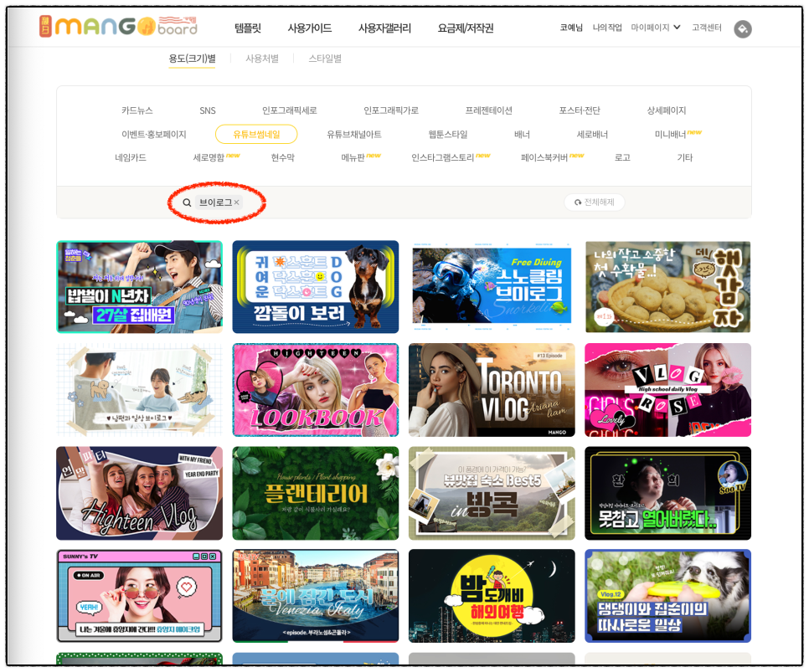
Task: Select the 이벤트·홍보페이지 category
Action: [154, 135]
